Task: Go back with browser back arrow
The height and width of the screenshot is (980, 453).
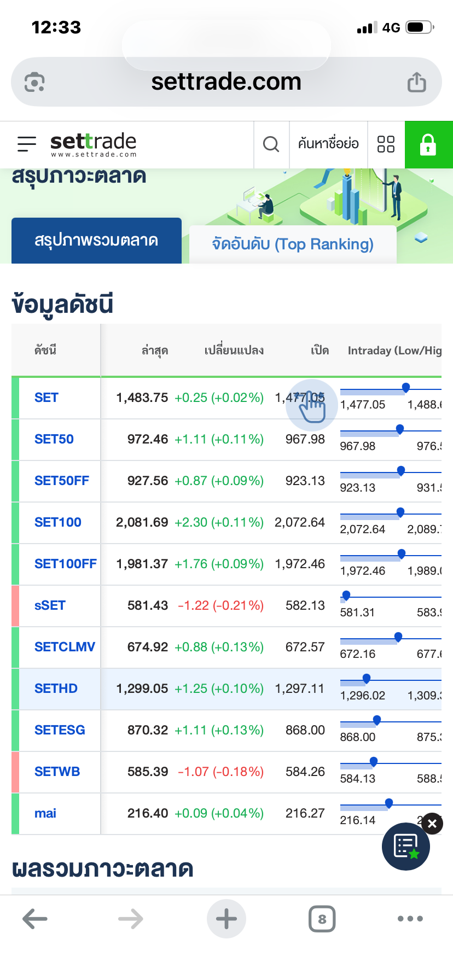Action: point(35,919)
